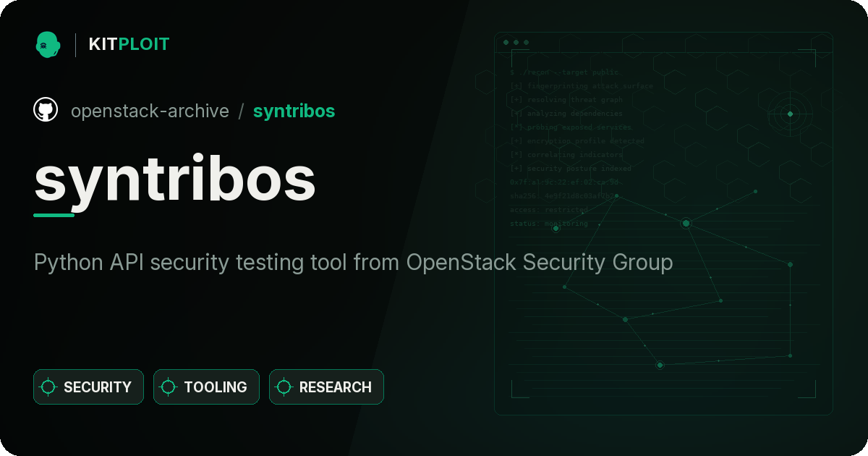Screen dimensions: 868x456
Task: Click 'probing exposed services' terminal line
Action: 571,127
